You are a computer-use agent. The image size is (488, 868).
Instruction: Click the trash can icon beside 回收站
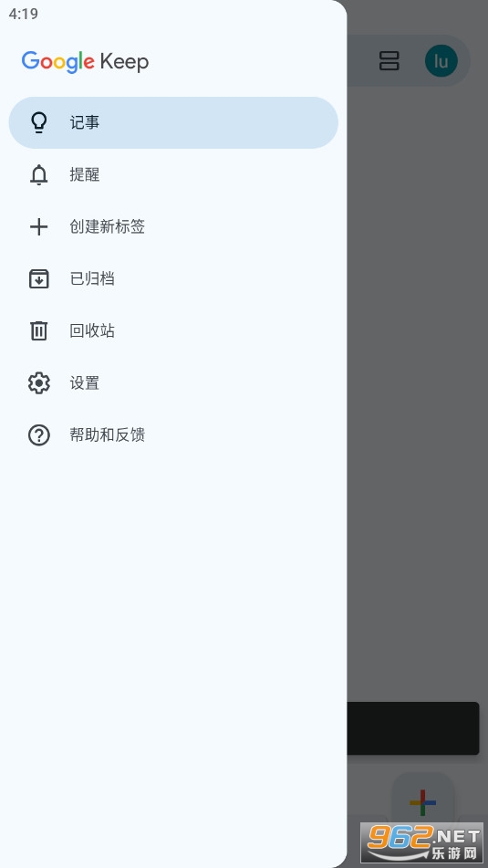pos(38,331)
